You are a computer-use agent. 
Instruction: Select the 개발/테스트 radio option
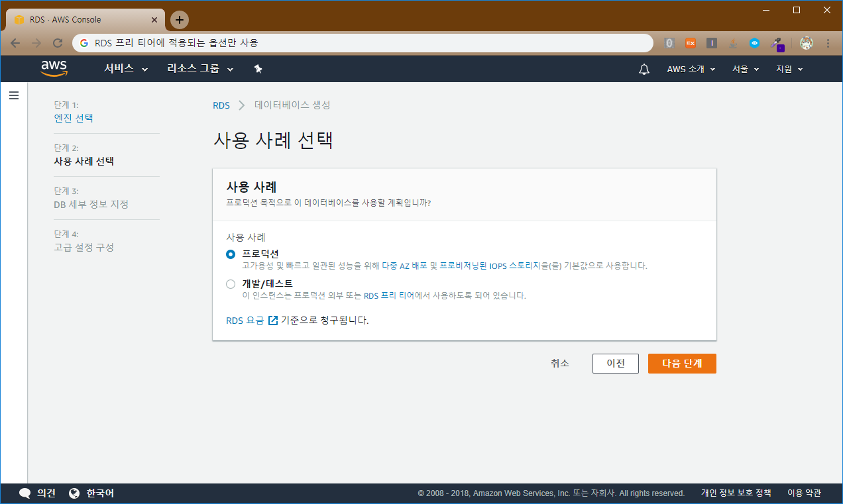coord(231,284)
